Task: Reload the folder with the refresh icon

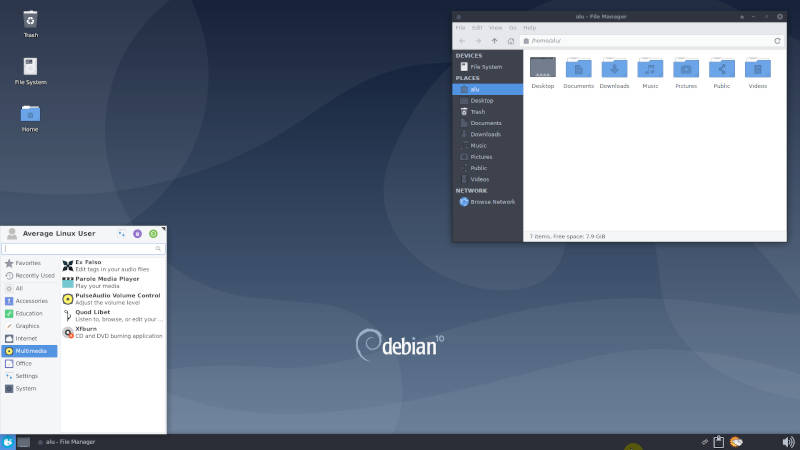Action: [x=778, y=41]
